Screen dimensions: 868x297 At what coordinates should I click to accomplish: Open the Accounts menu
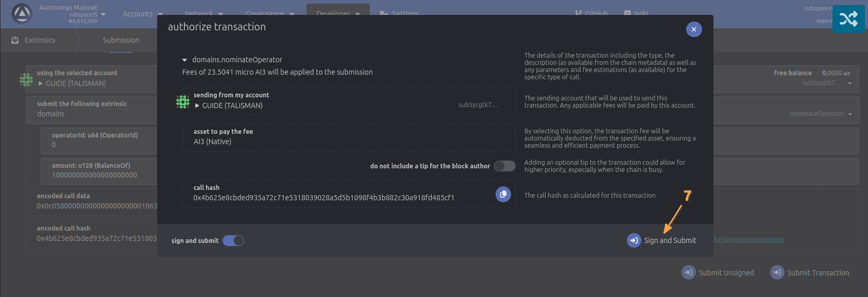[142, 14]
